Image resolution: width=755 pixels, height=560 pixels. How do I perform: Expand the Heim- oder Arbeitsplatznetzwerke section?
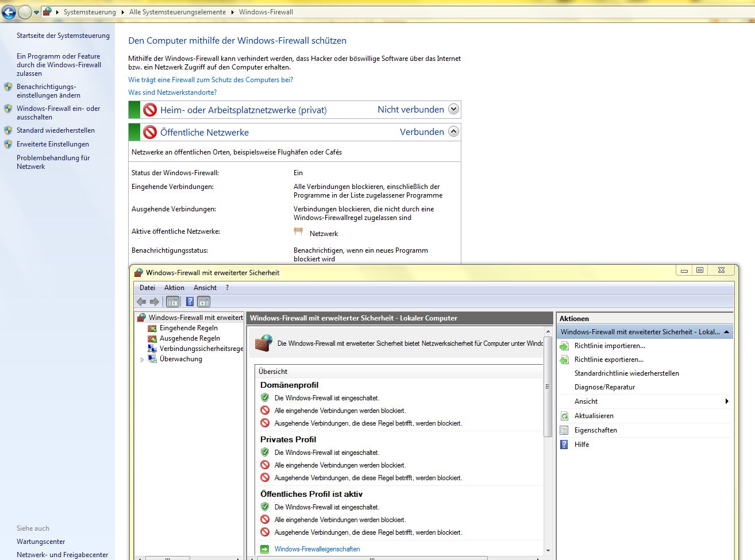coord(453,109)
